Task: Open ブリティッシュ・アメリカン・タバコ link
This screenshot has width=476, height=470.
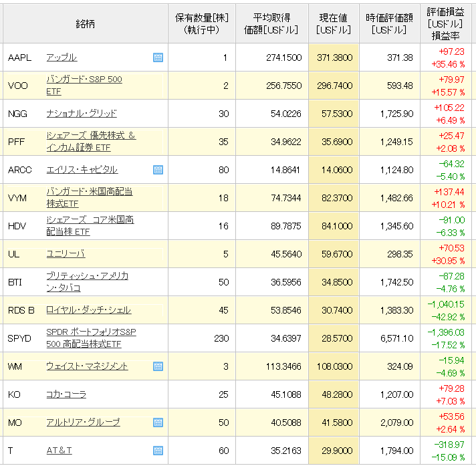Action: [87, 282]
